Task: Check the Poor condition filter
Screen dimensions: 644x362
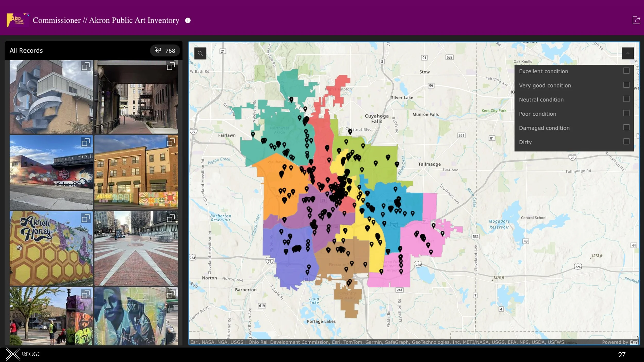Action: (x=626, y=113)
